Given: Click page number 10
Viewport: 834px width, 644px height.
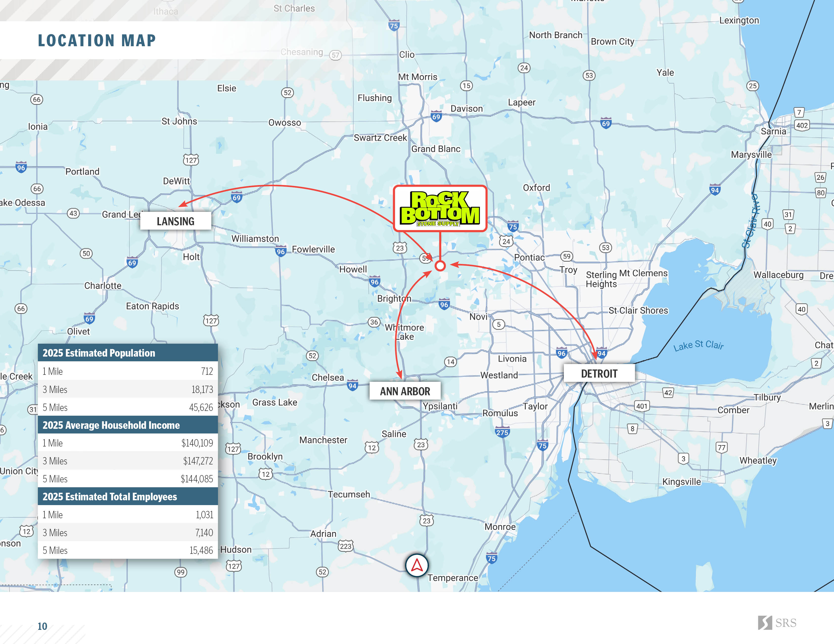Looking at the screenshot, I should point(42,626).
